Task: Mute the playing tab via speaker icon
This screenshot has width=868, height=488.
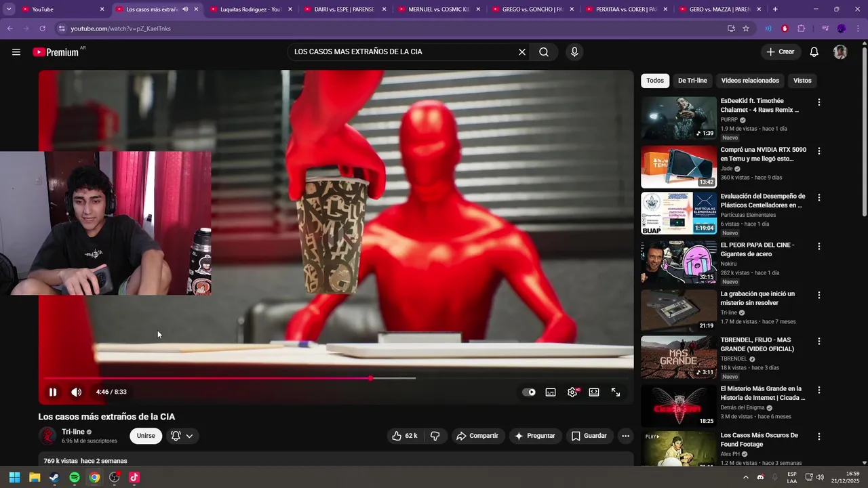Action: click(185, 9)
